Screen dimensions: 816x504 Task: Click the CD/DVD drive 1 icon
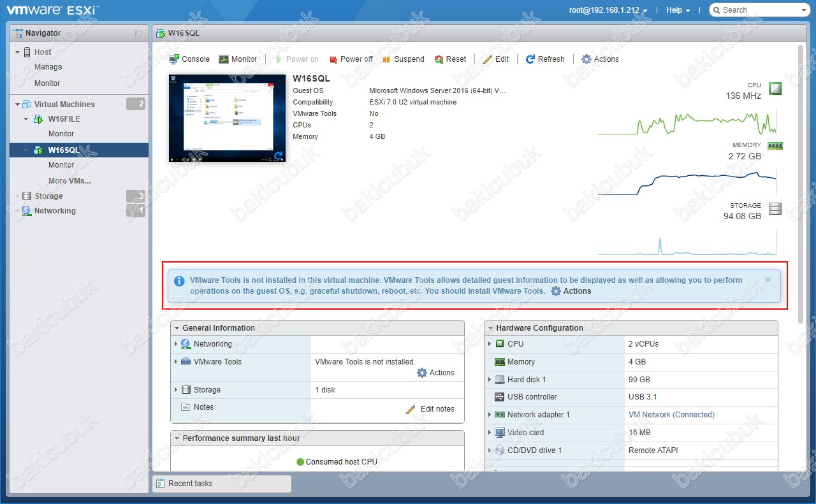pos(500,450)
